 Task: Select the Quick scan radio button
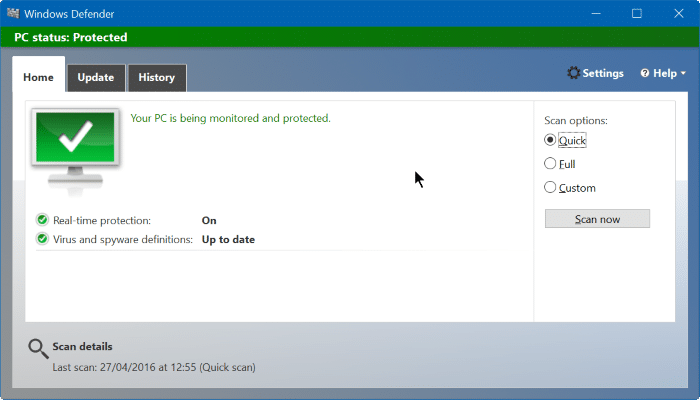[x=550, y=140]
